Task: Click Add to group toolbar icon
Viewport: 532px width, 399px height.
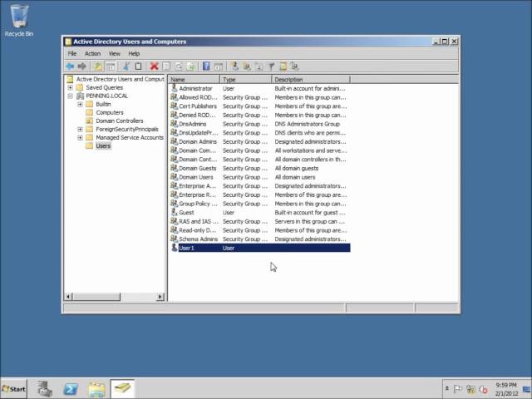Action: [x=294, y=66]
